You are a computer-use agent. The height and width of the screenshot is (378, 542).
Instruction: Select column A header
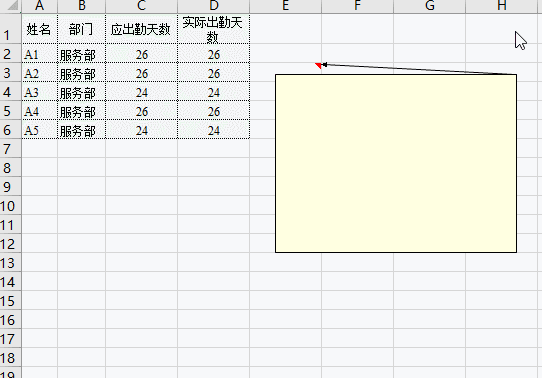pyautogui.click(x=39, y=6)
